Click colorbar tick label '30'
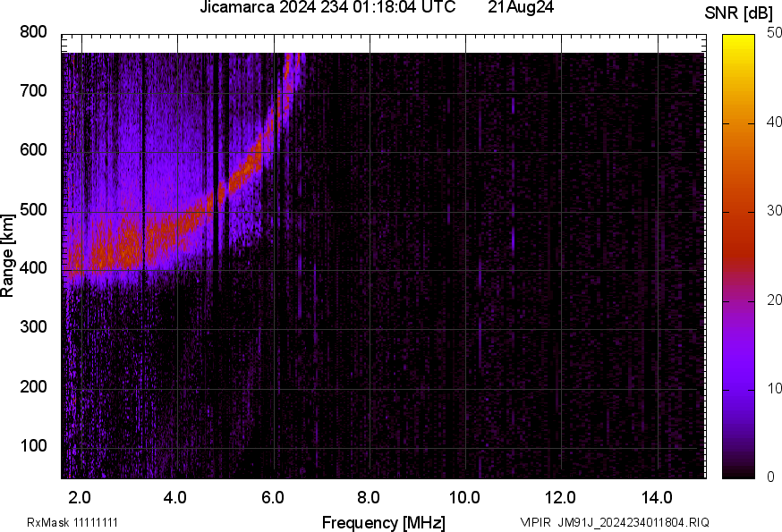The image size is (782, 532). (x=774, y=211)
